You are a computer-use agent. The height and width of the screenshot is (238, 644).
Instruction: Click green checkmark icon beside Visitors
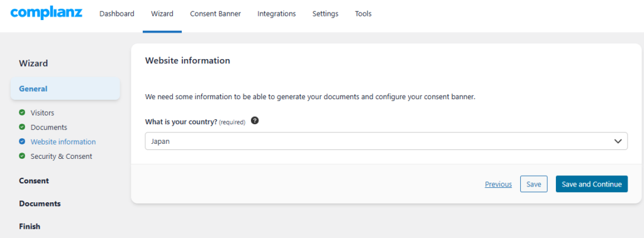click(x=22, y=112)
